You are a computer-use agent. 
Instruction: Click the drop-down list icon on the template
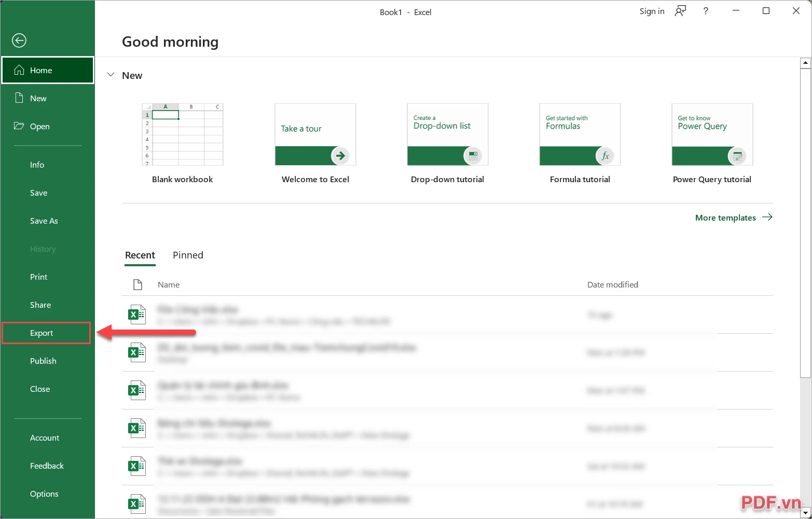point(473,156)
